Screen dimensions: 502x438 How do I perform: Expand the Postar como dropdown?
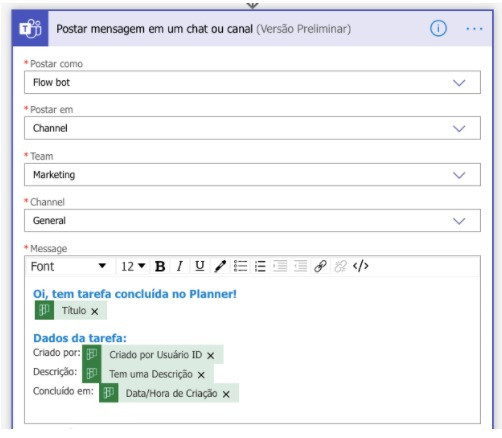[x=459, y=83]
